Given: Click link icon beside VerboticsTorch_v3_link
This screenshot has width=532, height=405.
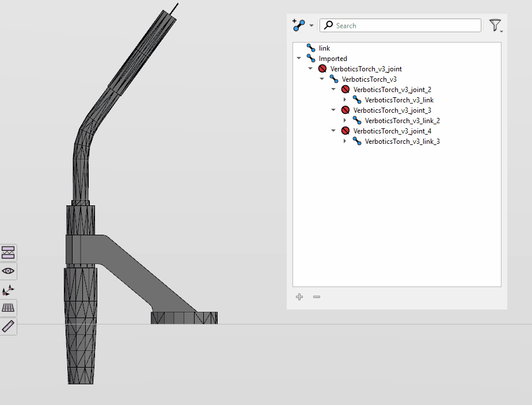Looking at the screenshot, I should 357,100.
